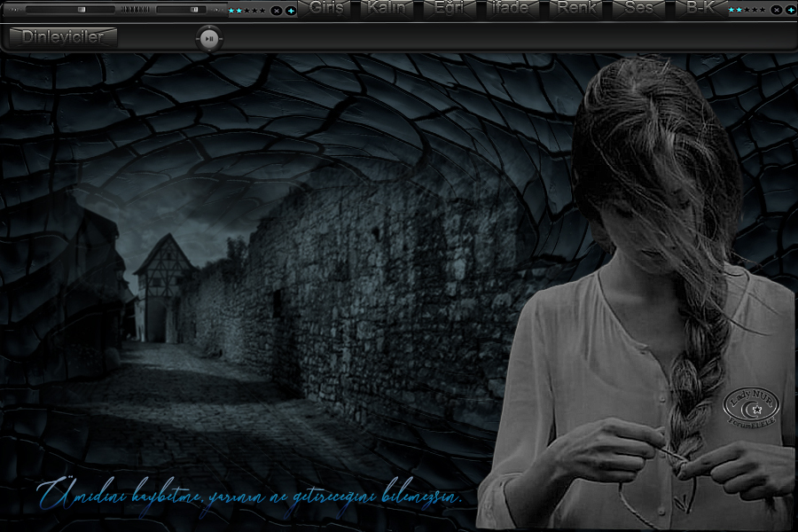Click the right black X icon near B-K
The width and height of the screenshot is (798, 532).
coord(777,10)
